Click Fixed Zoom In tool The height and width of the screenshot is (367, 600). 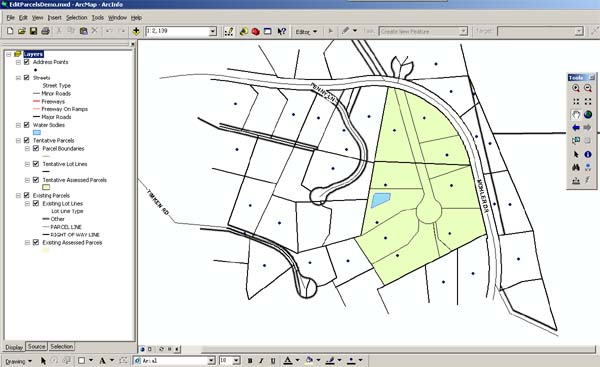(576, 101)
